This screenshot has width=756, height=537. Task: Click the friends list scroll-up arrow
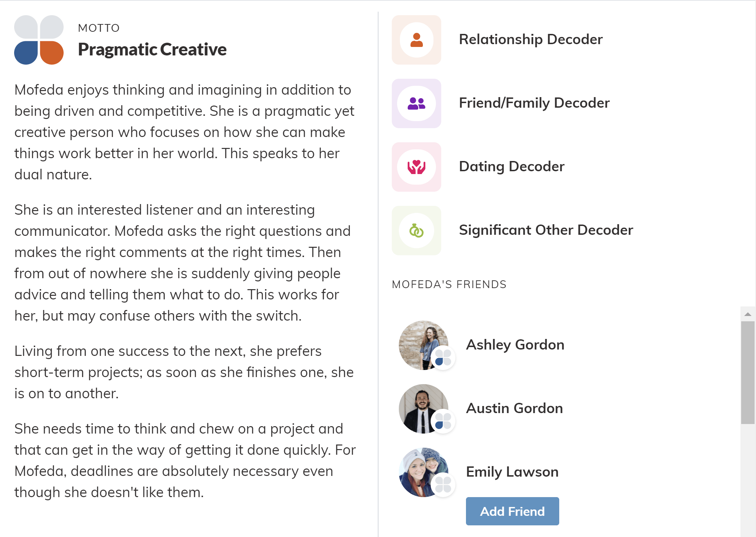pos(748,314)
